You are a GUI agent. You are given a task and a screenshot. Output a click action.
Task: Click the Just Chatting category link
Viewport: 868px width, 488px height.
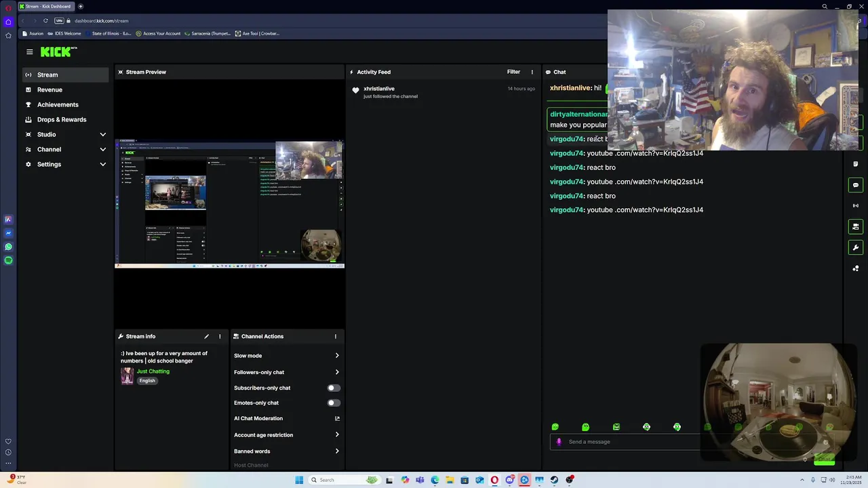point(153,371)
